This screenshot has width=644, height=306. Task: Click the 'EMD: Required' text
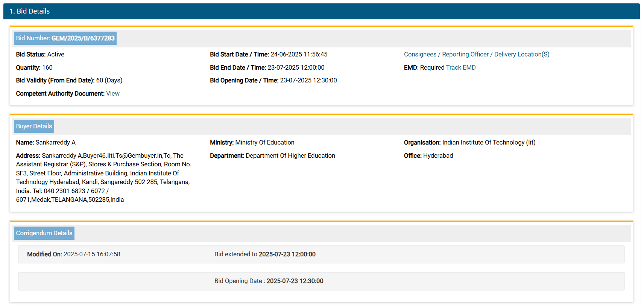pyautogui.click(x=424, y=67)
